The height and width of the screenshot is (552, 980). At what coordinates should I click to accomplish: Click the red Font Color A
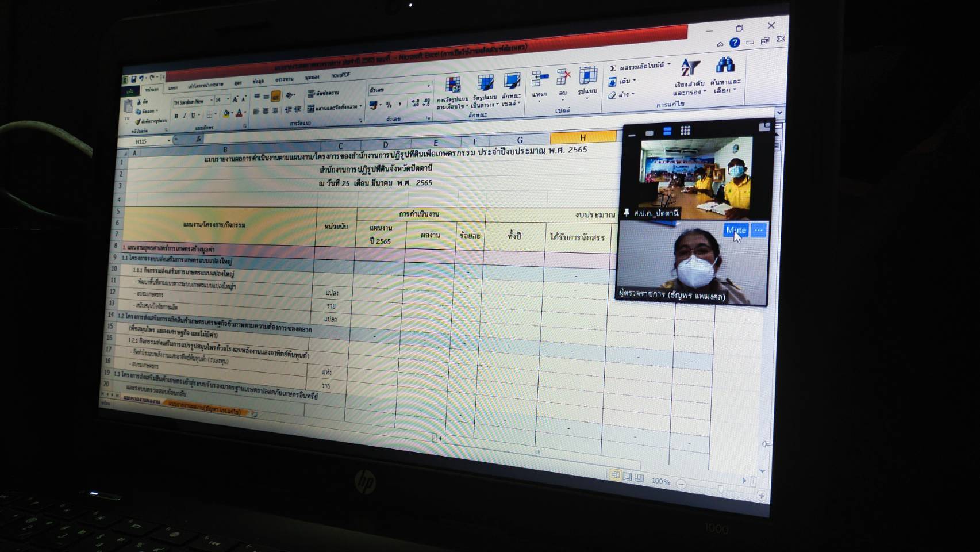[239, 113]
